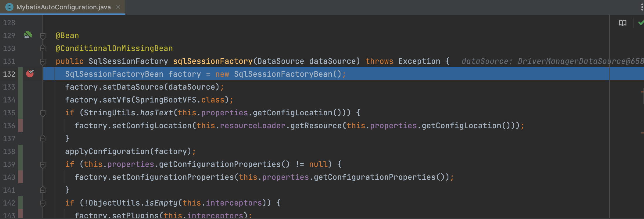This screenshot has height=219, width=644.
Task: Open the editor tab options kebab menu
Action: tap(642, 7)
